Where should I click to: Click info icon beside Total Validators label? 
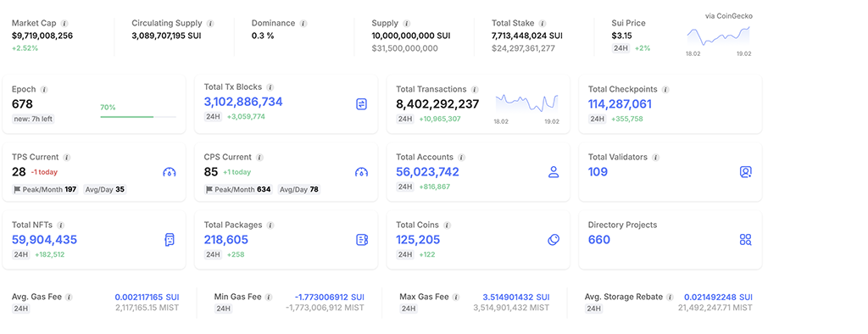coord(655,158)
